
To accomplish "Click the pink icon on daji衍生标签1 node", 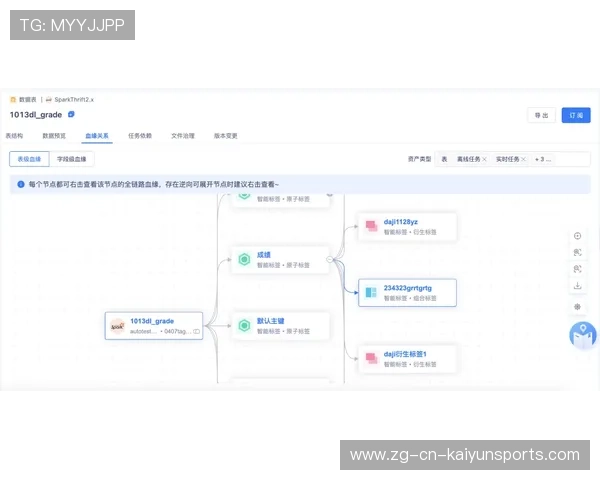I will pyautogui.click(x=371, y=359).
